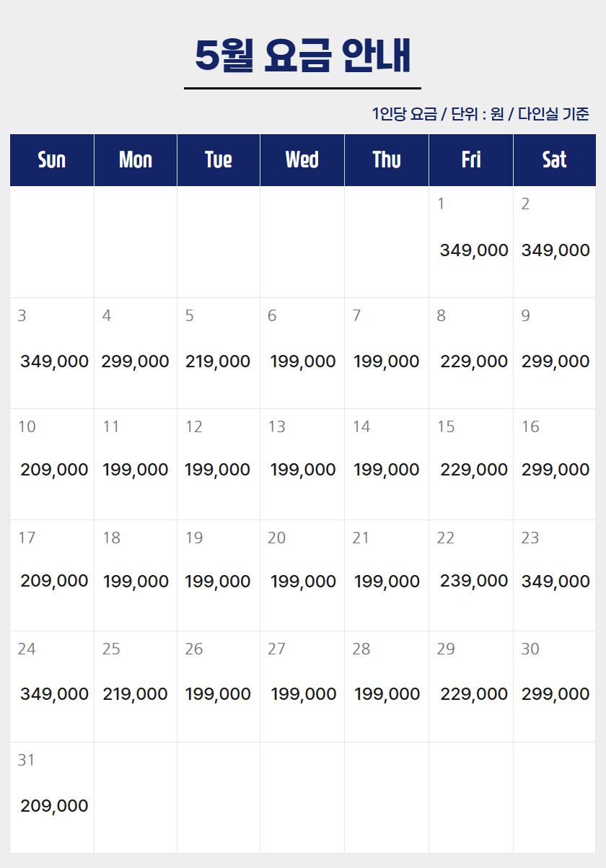This screenshot has height=868, width=606.
Task: Click May 10 priced 209,000
Action: [52, 464]
